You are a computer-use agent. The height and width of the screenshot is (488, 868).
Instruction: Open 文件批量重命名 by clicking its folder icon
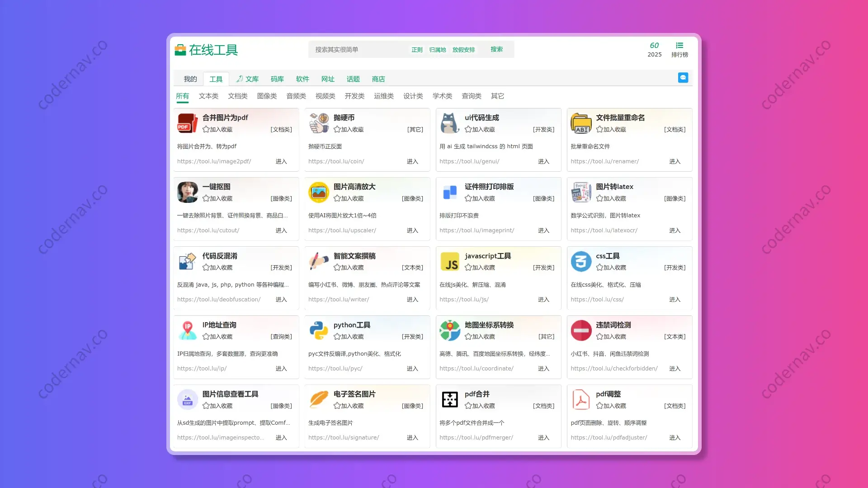(x=581, y=123)
